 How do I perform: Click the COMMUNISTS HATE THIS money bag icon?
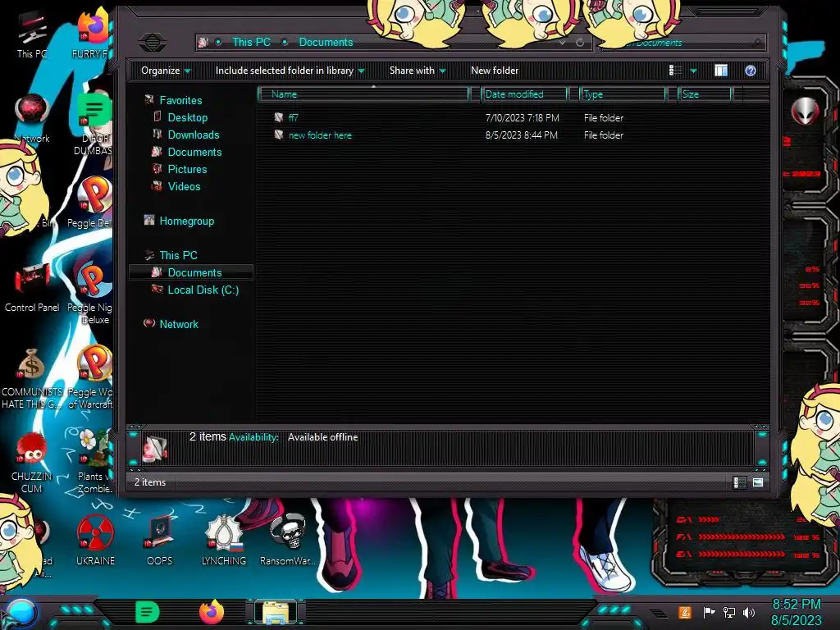tap(31, 365)
